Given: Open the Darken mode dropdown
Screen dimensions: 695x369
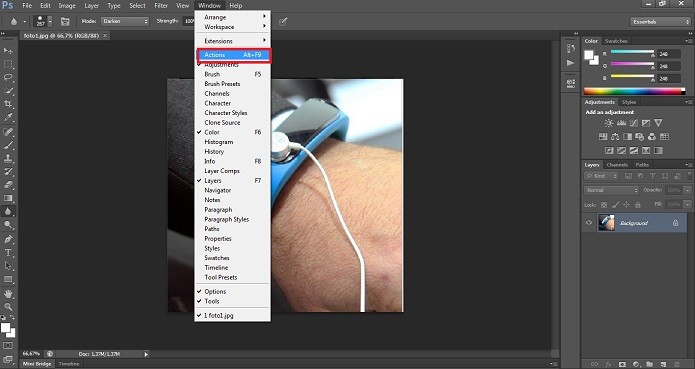Looking at the screenshot, I should click(x=125, y=21).
